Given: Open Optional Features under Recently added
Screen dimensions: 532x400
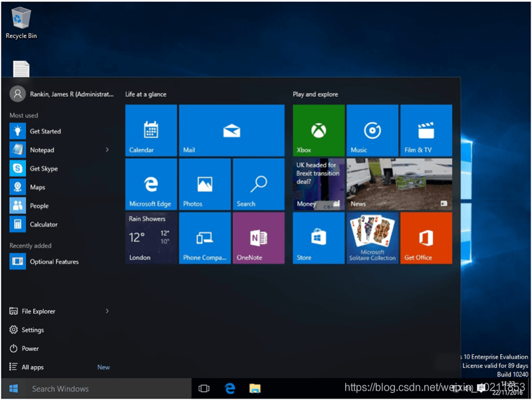Looking at the screenshot, I should pos(61,262).
